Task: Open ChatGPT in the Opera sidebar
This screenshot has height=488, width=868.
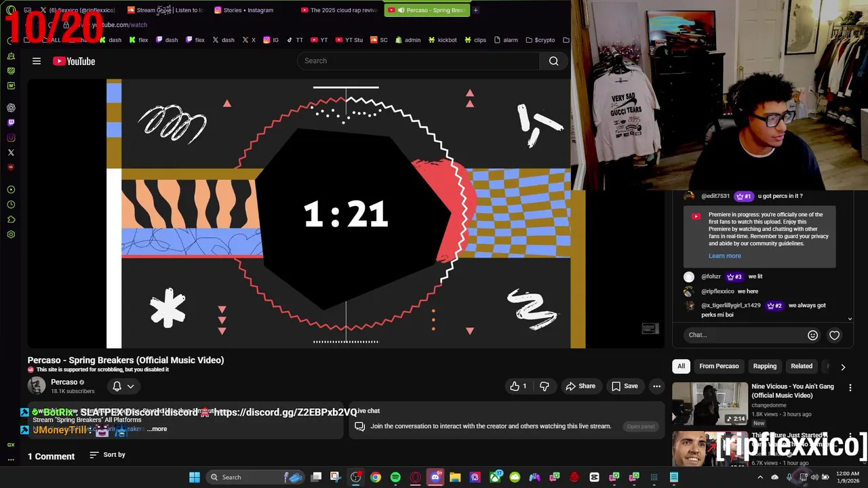Action: click(x=11, y=108)
